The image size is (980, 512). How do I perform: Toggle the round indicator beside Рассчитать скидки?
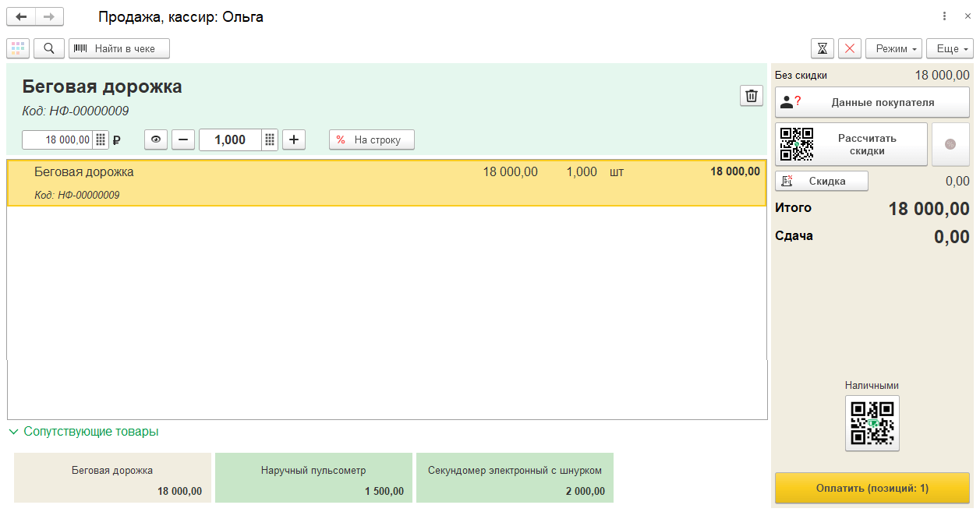click(950, 144)
